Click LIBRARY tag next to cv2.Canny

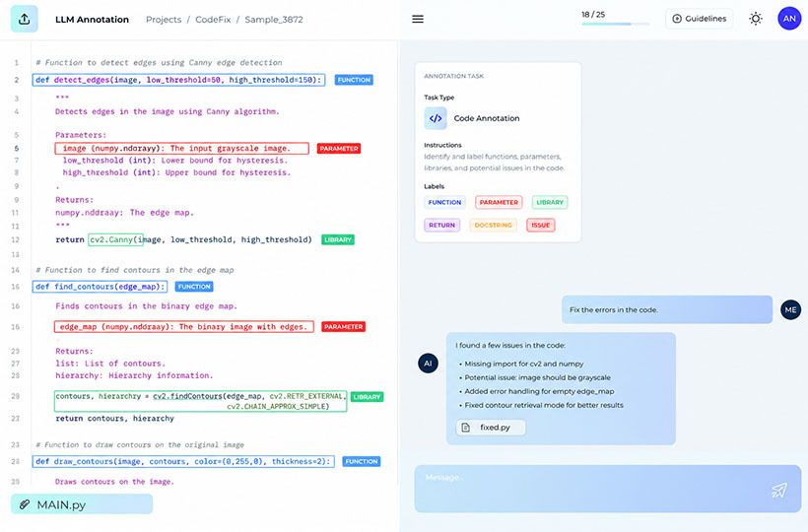click(338, 239)
